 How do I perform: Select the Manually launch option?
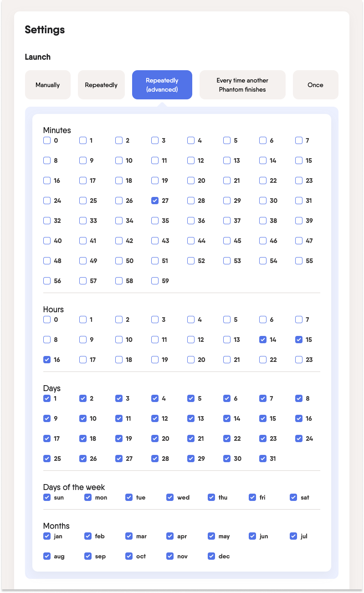pos(48,85)
